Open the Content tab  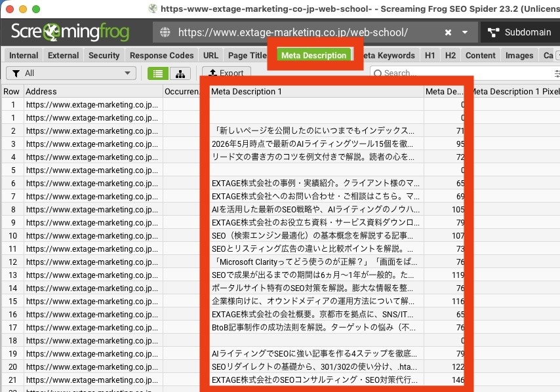tap(481, 55)
